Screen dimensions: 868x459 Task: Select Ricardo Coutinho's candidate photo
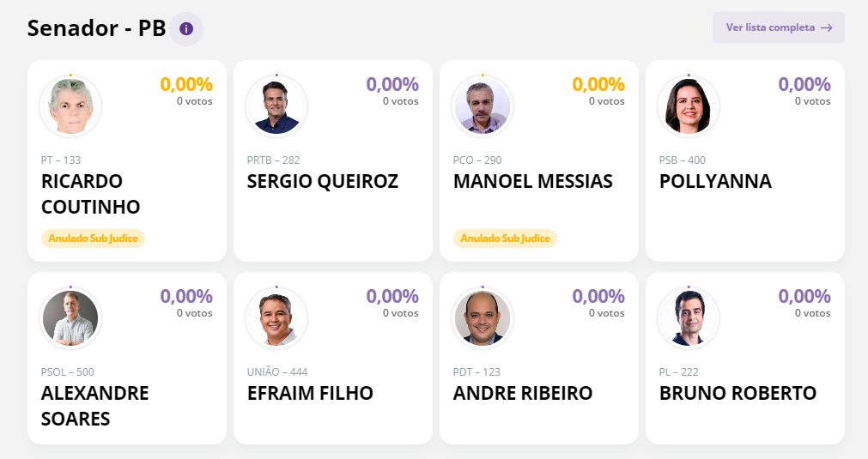(x=70, y=106)
